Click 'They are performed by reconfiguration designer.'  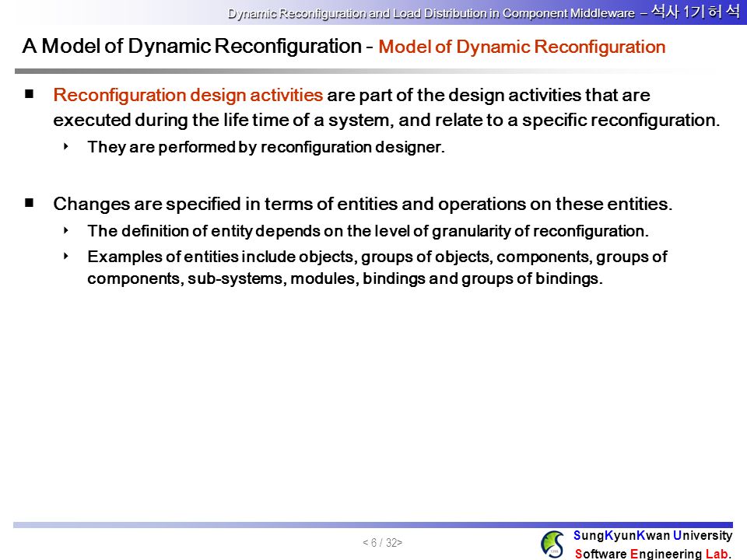tap(266, 147)
